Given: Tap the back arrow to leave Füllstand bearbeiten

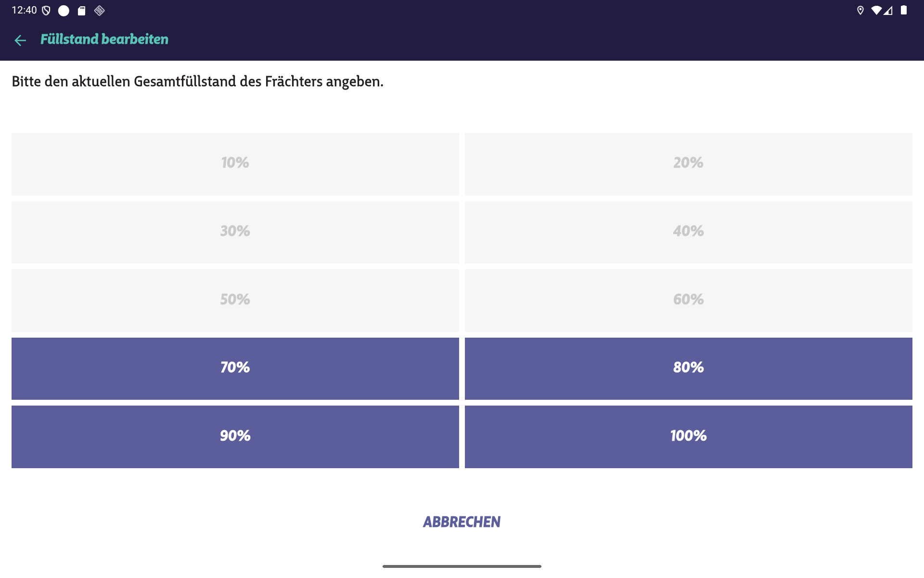Looking at the screenshot, I should click(x=21, y=40).
